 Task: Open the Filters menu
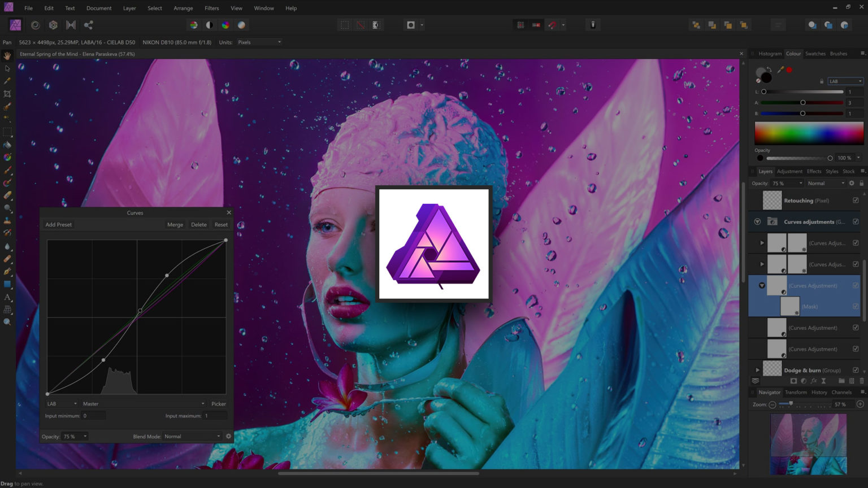coord(211,8)
